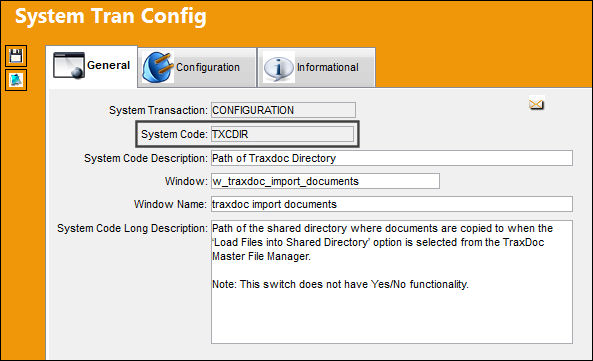Click the 'System Code Long Description:' label
The image size is (593, 361).
point(132,228)
